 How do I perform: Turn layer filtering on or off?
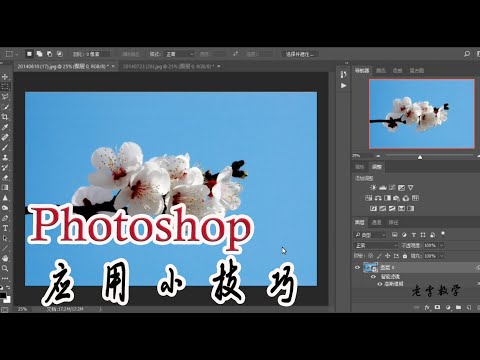click(443, 234)
